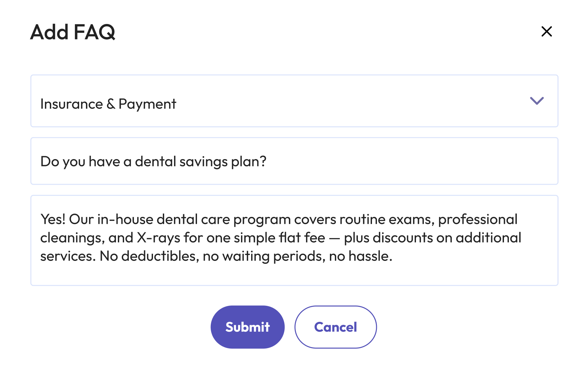Open the Insurance & Payment dropdown
This screenshot has height=378, width=588.
(294, 101)
